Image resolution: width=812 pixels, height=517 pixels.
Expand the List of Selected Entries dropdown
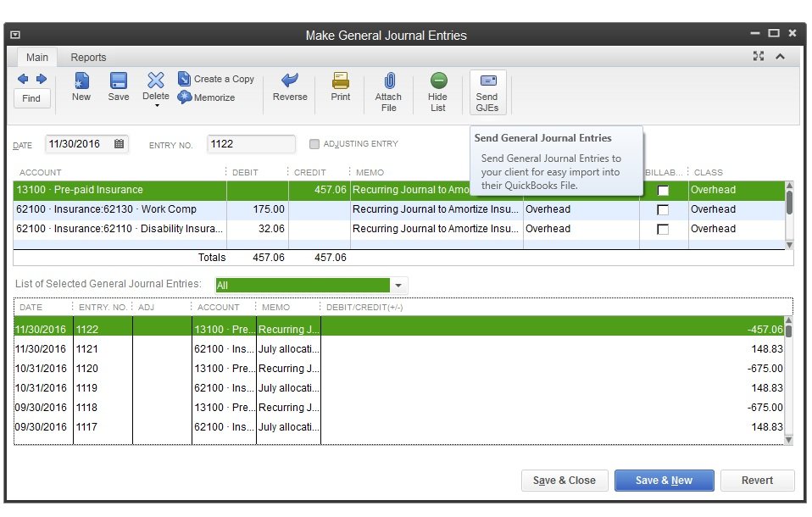(399, 286)
